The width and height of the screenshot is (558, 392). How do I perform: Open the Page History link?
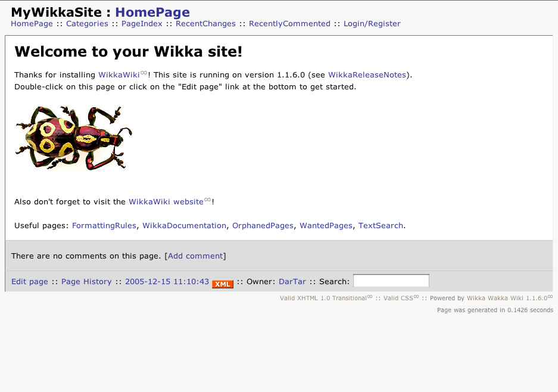pyautogui.click(x=86, y=281)
